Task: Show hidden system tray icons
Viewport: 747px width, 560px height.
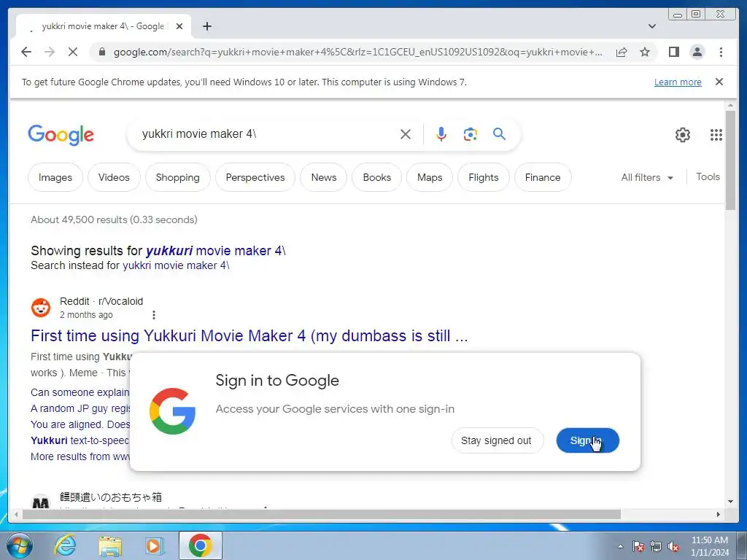Action: click(x=620, y=546)
